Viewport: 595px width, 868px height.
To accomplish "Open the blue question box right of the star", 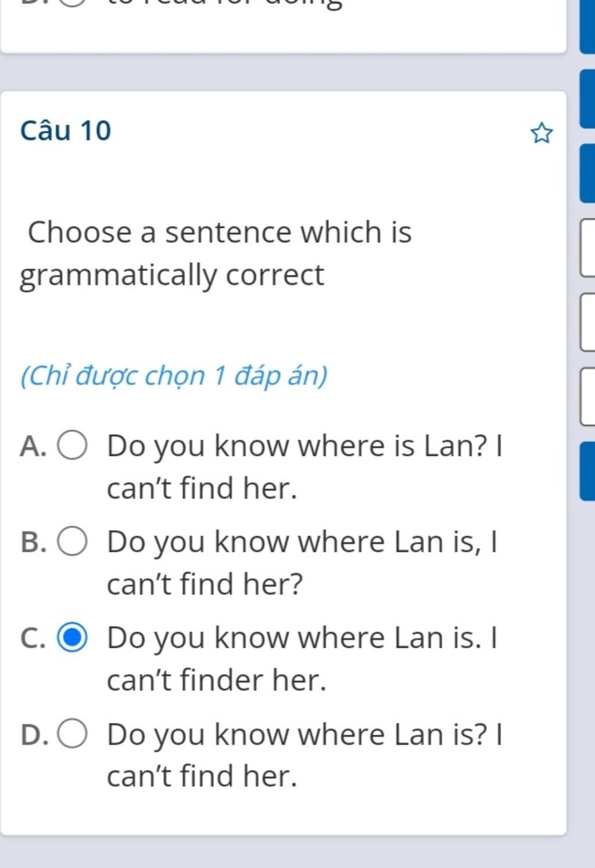I will [587, 99].
